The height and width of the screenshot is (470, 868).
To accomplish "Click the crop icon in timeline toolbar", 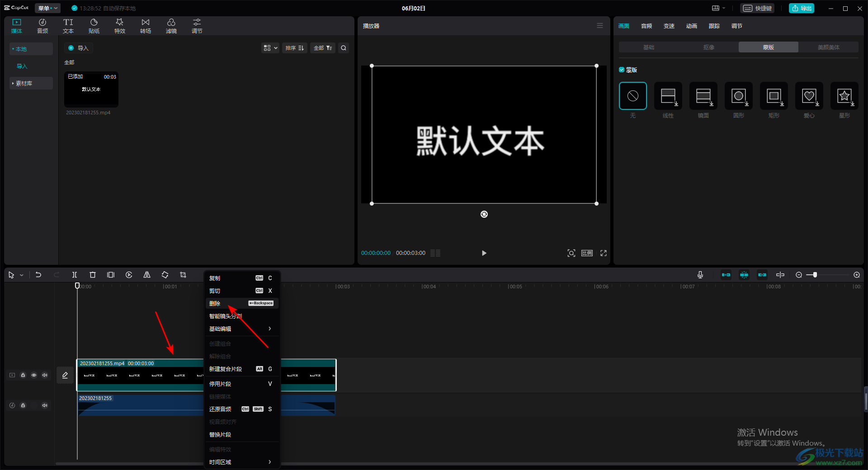I will [183, 275].
